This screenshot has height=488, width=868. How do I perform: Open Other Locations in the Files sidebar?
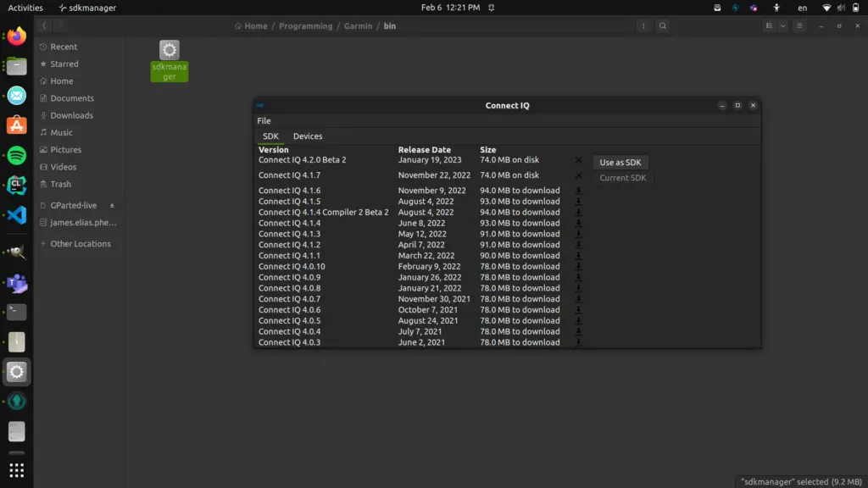[81, 244]
